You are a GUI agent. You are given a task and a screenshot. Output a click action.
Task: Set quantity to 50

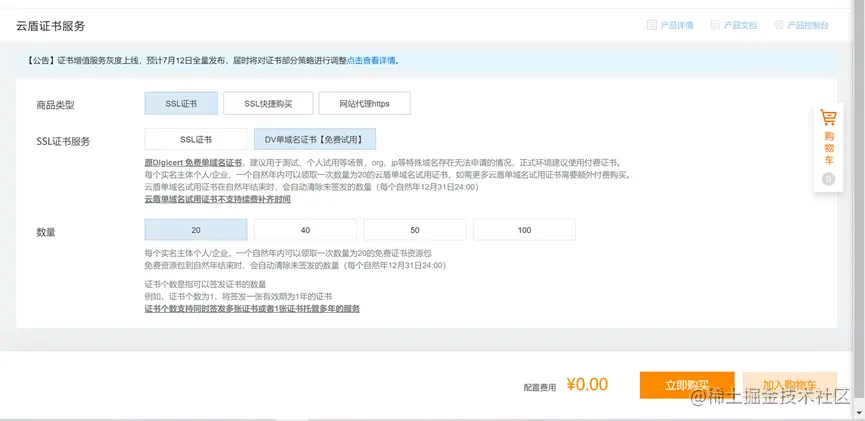point(415,230)
